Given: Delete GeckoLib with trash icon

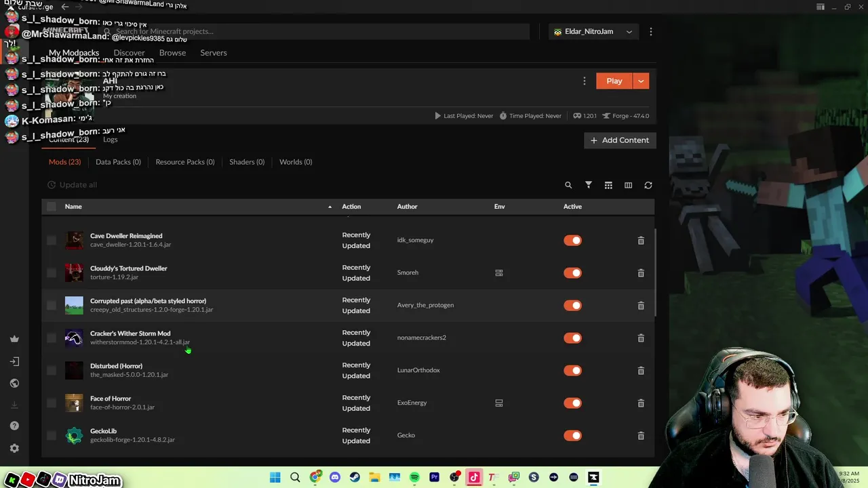Looking at the screenshot, I should click(641, 436).
